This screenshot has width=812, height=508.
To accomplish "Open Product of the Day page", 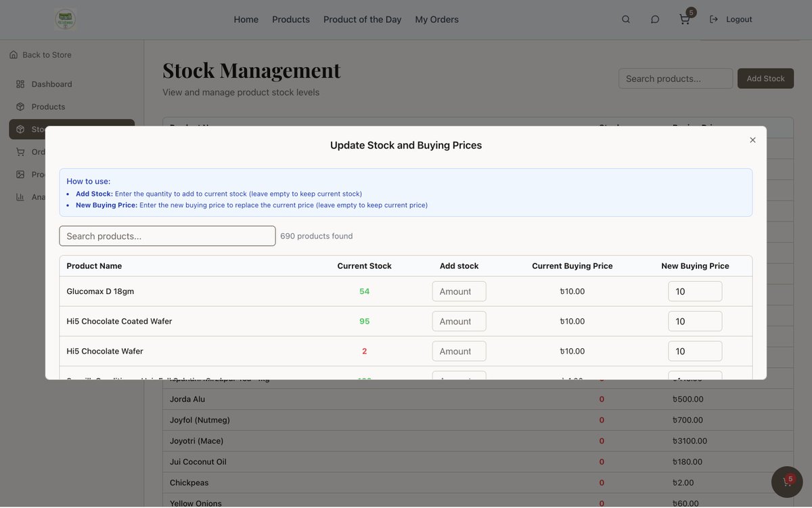I will pyautogui.click(x=363, y=20).
